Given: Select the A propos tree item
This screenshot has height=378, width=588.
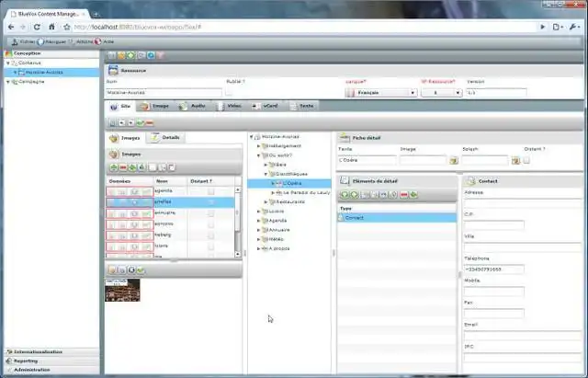Looking at the screenshot, I should (279, 248).
